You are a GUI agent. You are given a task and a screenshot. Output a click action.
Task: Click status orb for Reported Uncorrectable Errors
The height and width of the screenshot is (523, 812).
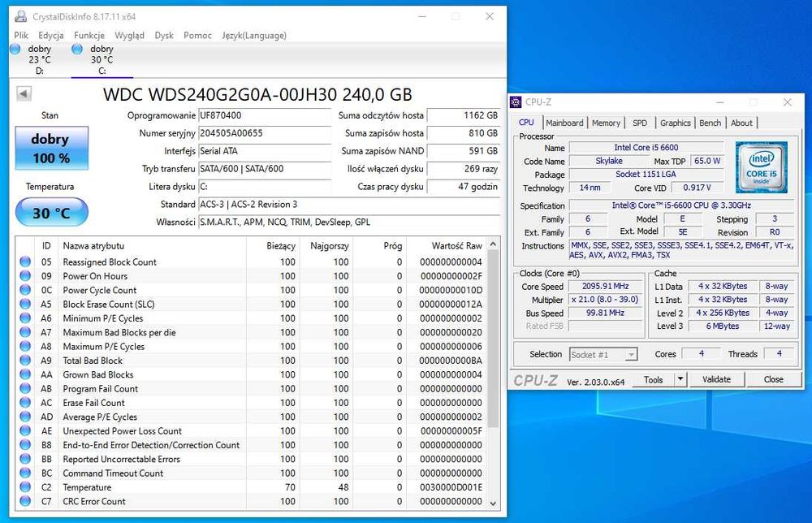click(x=25, y=458)
